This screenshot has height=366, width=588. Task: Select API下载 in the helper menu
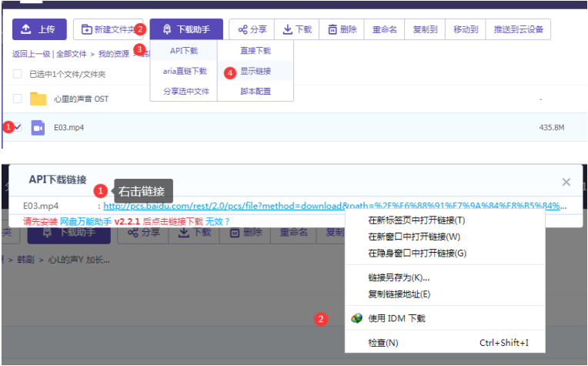184,51
